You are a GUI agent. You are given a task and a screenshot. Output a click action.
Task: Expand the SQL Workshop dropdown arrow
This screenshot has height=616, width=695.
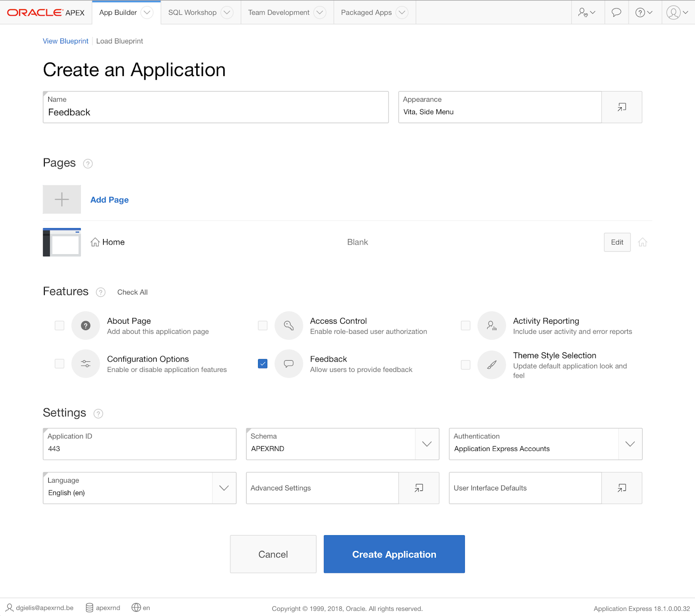click(227, 13)
